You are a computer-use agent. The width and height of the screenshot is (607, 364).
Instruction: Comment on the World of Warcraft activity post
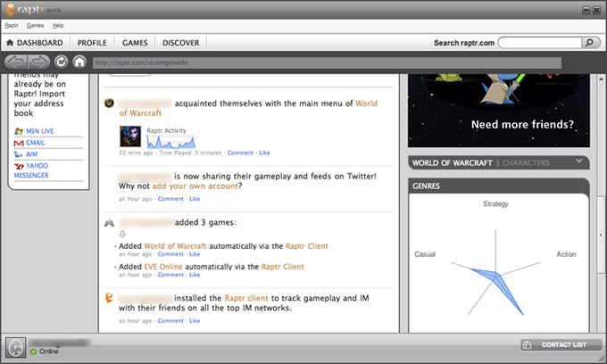pos(240,153)
